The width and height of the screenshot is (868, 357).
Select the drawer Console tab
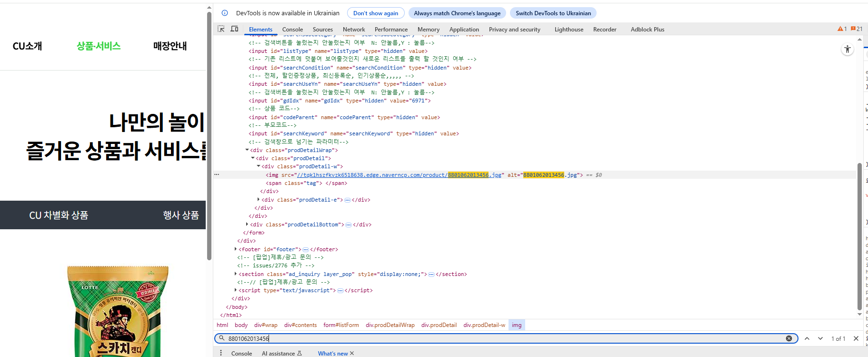tap(241, 353)
